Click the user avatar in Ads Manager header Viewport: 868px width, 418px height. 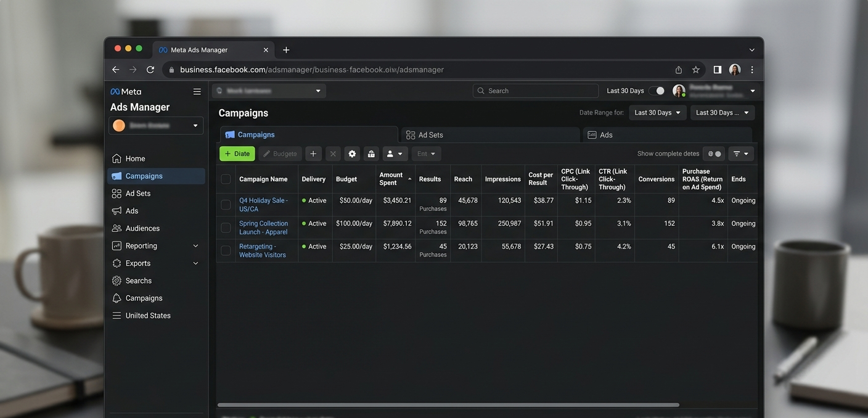[679, 91]
